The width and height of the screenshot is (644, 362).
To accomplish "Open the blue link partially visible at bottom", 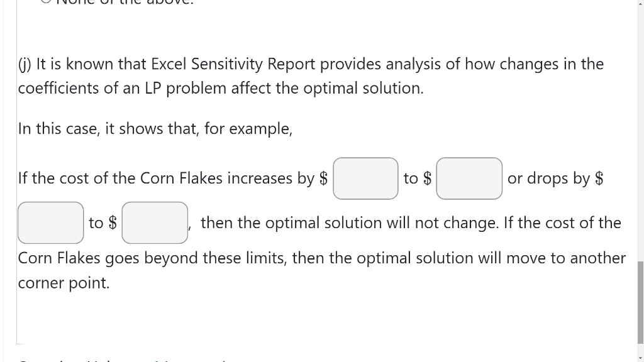I will click(191, 360).
